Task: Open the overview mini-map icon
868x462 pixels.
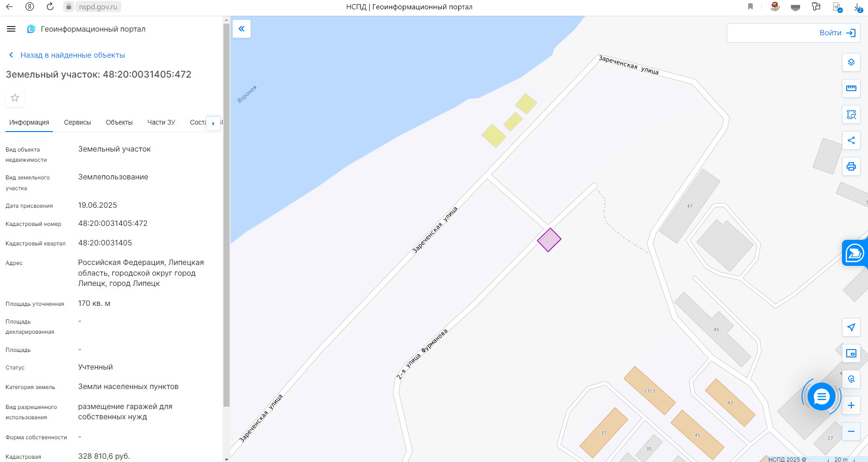Action: [x=851, y=353]
